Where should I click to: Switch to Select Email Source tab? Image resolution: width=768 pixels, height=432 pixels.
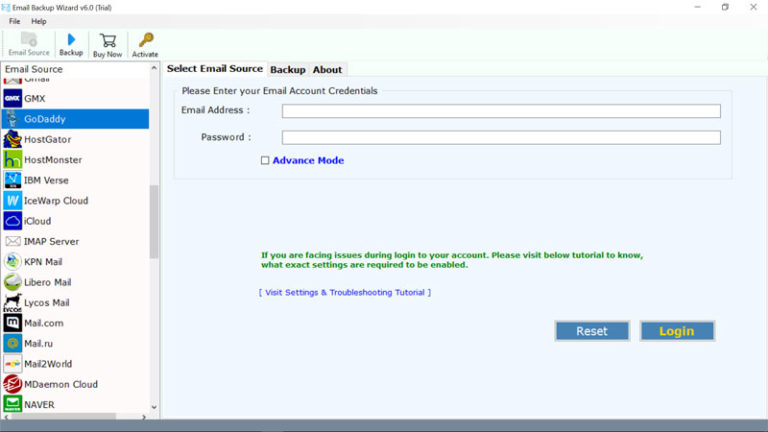pyautogui.click(x=215, y=69)
